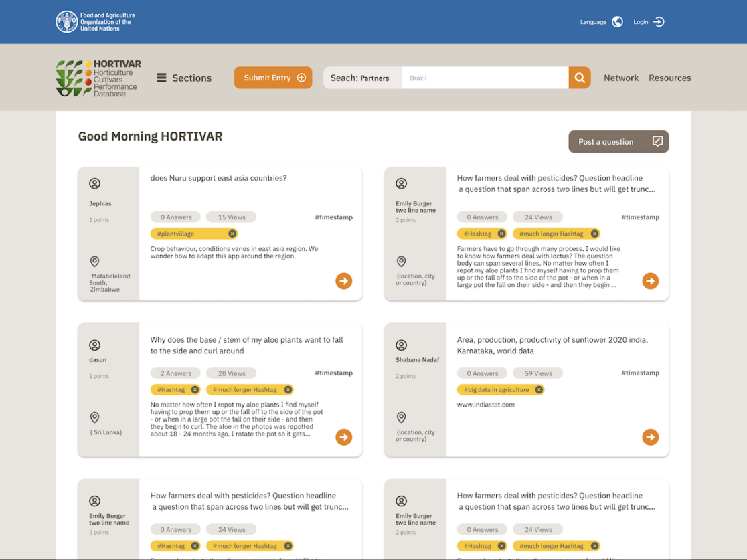Click the www.indiastat.com link text

(485, 405)
